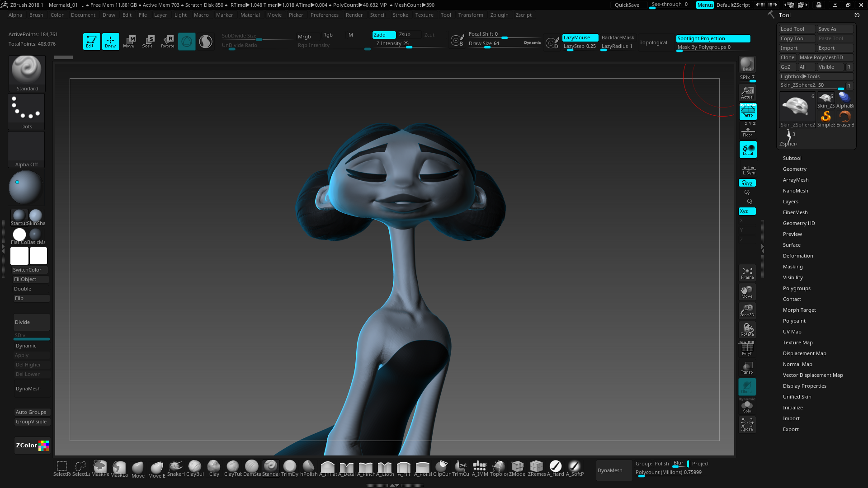The image size is (868, 488).
Task: Select the TrimDynamic brush icon
Action: point(290,469)
